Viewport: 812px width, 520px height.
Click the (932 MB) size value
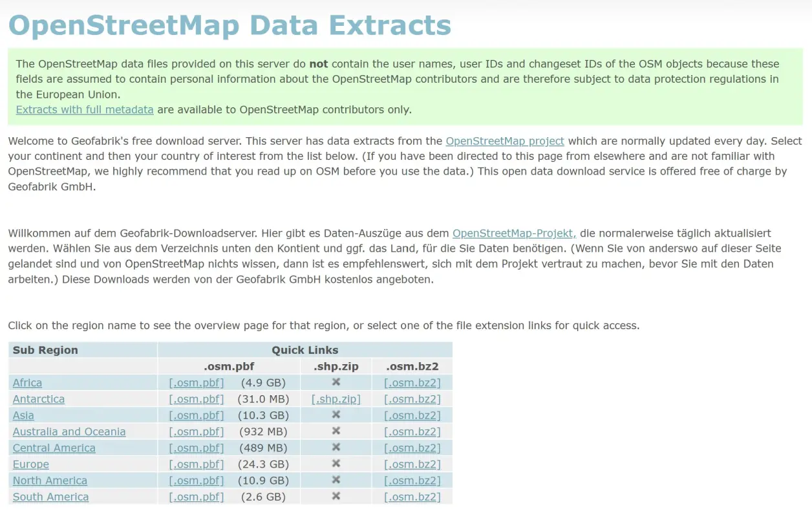coord(263,431)
